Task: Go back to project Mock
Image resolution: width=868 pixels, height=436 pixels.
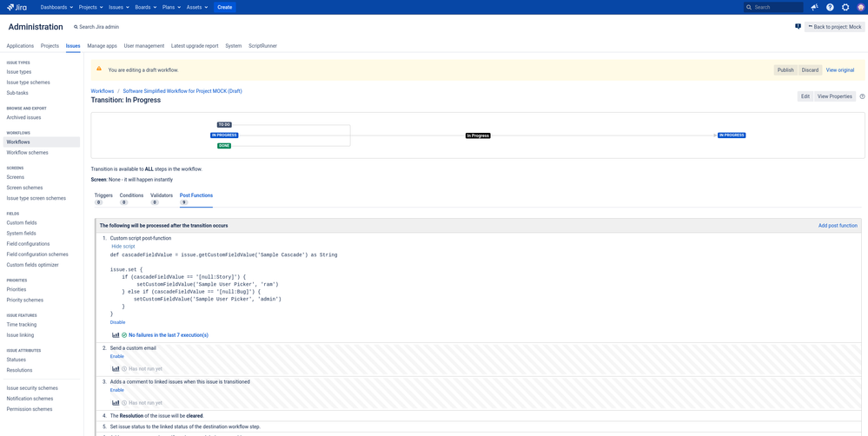Action: (835, 27)
